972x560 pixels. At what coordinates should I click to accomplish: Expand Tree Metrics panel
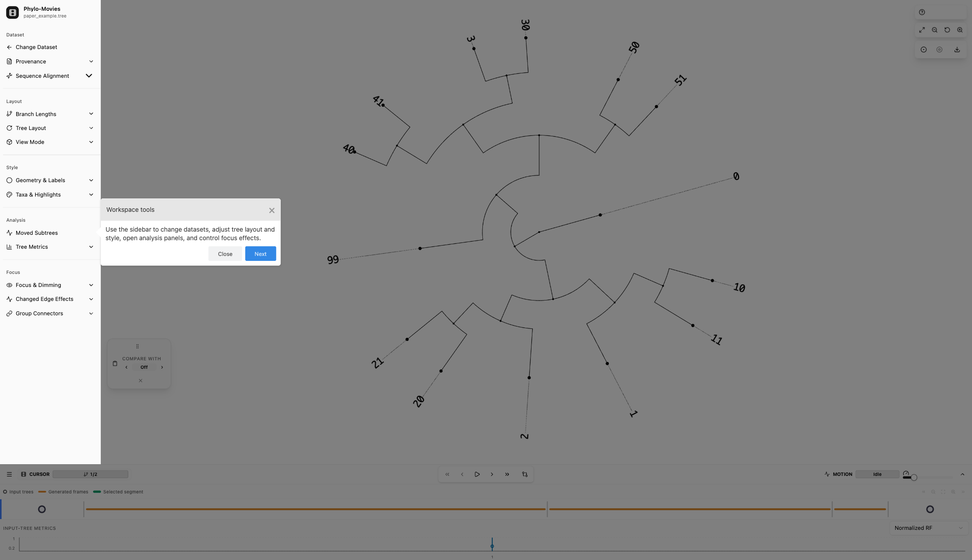coord(50,247)
